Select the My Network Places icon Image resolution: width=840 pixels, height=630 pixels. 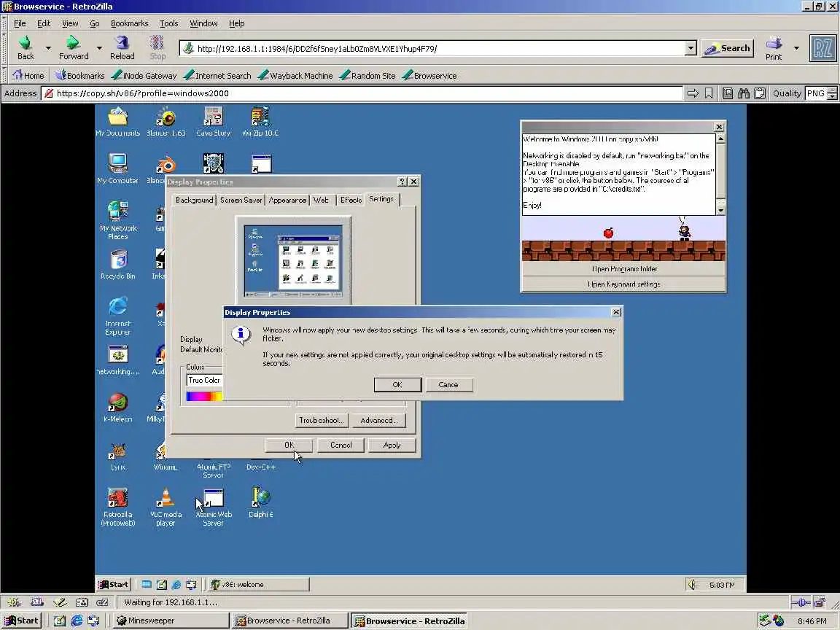pyautogui.click(x=118, y=219)
